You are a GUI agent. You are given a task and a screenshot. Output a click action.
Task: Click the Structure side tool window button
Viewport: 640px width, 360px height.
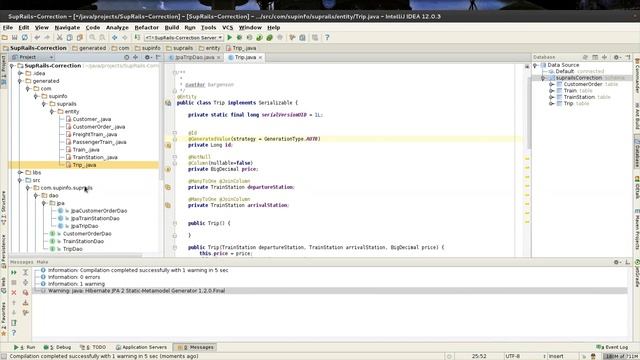click(4, 208)
